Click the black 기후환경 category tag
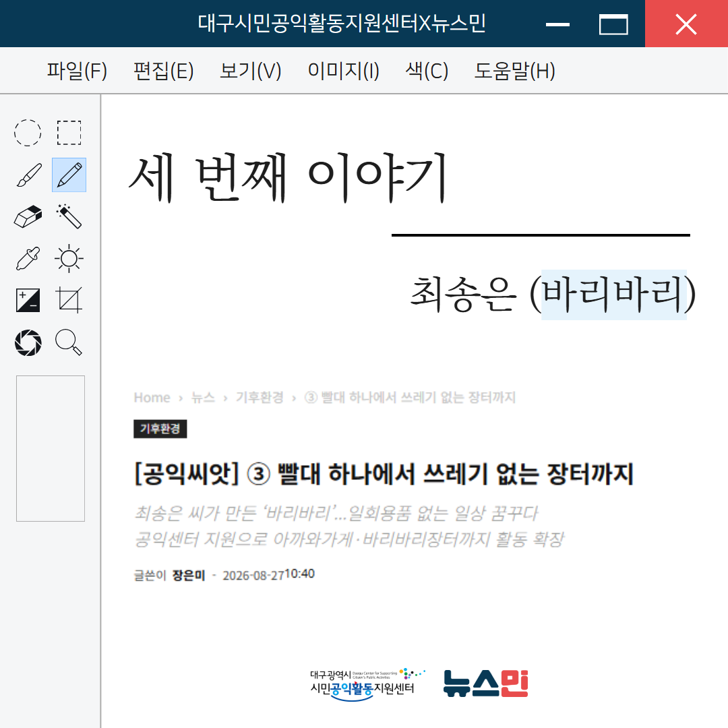The height and width of the screenshot is (728, 728). pyautogui.click(x=160, y=429)
